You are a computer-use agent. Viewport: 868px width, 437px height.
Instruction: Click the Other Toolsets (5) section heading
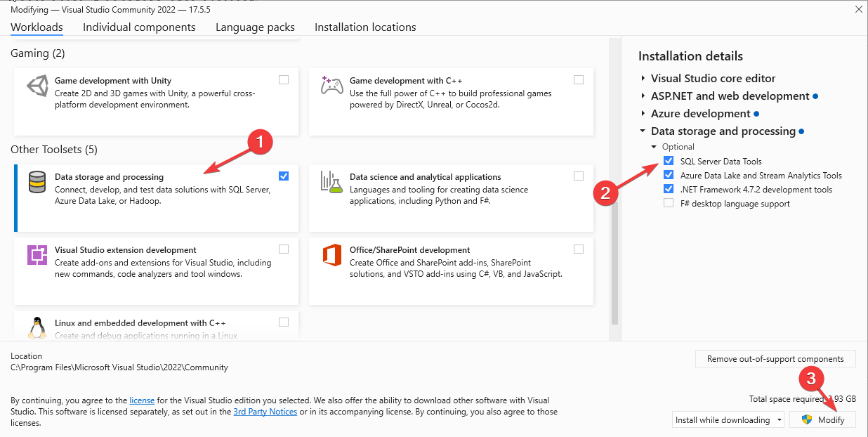pos(54,150)
